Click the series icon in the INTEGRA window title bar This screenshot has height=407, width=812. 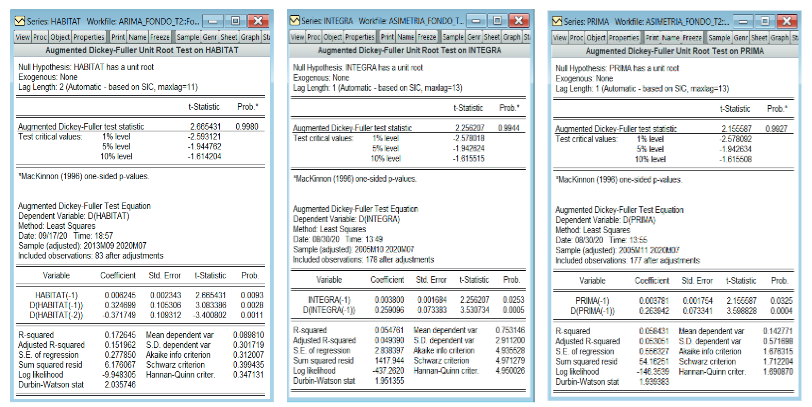[294, 21]
